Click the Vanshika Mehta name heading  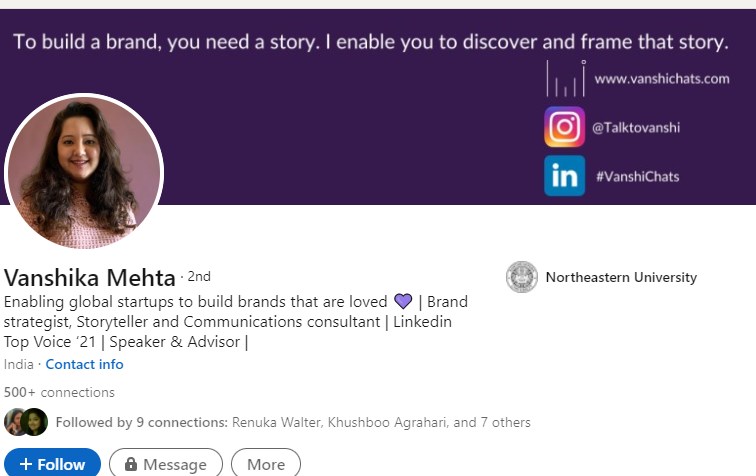[x=90, y=277]
